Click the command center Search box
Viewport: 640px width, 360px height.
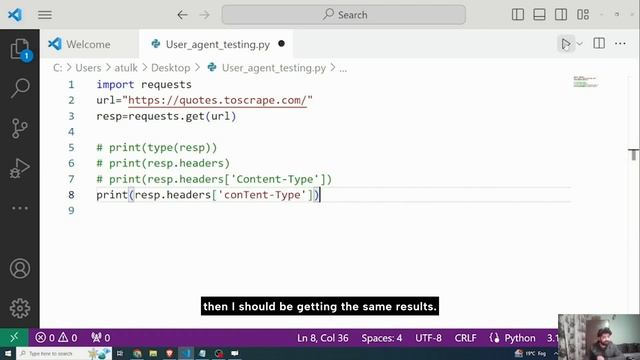344,15
